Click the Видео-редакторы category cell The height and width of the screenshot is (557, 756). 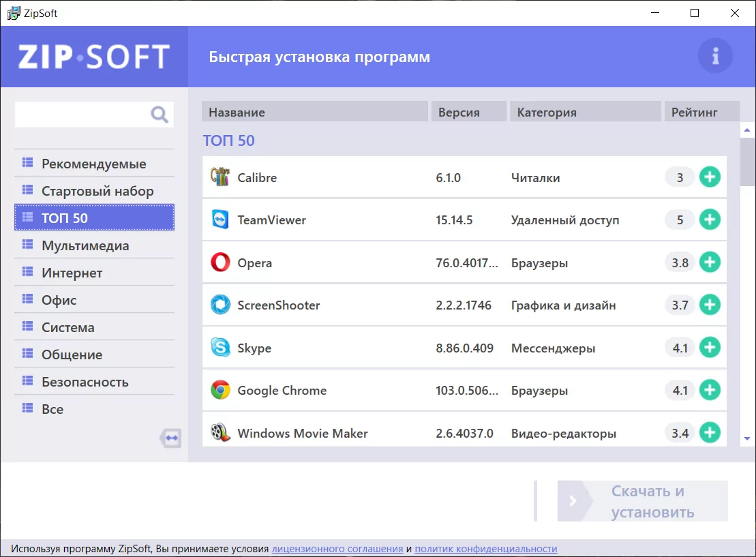(x=564, y=434)
